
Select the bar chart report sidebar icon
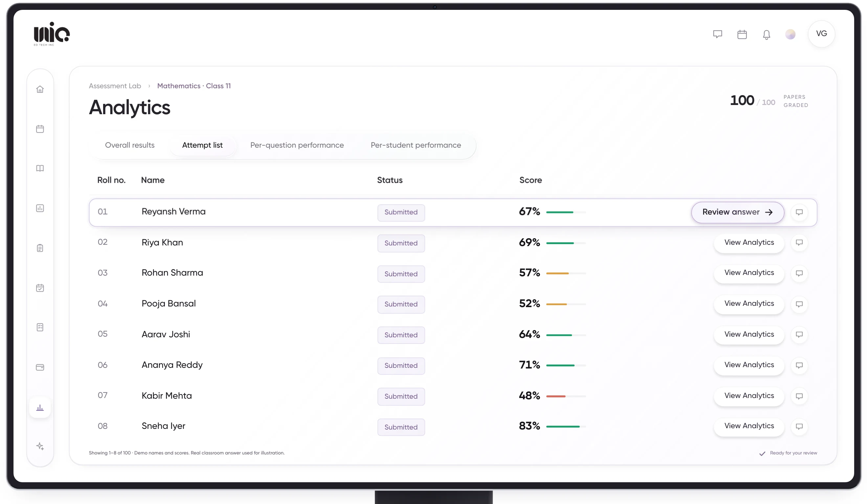pyautogui.click(x=40, y=208)
